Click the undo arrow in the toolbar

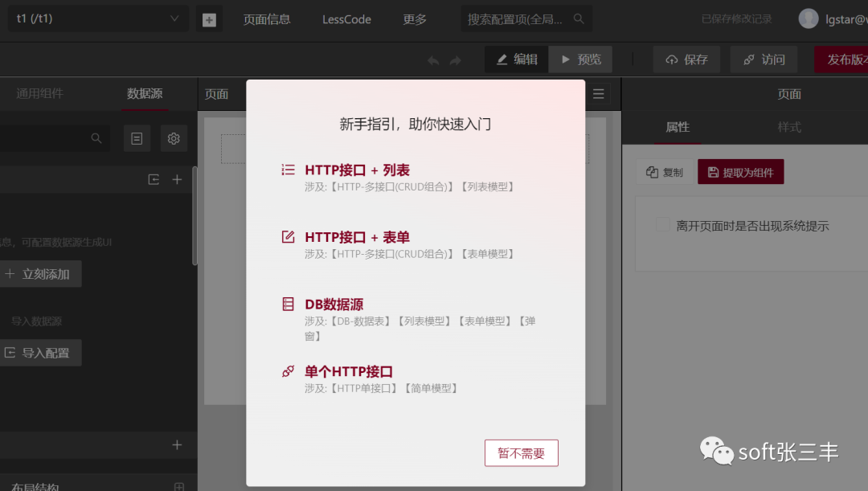tap(434, 60)
